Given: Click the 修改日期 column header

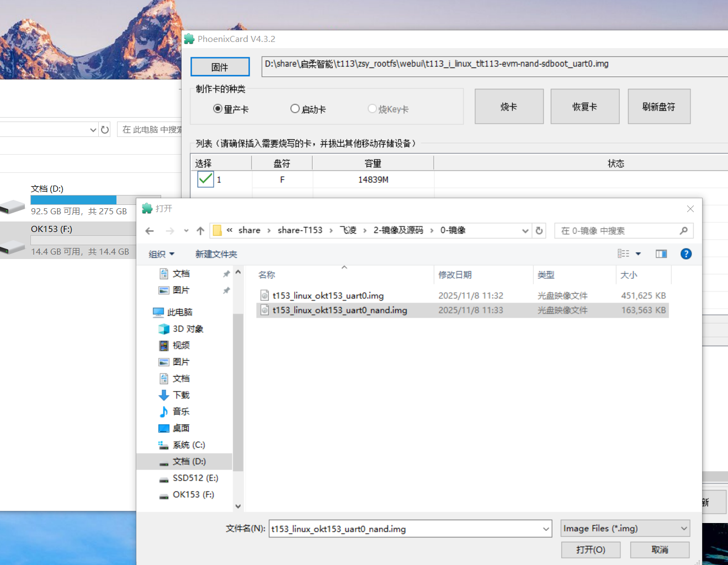Looking at the screenshot, I should (x=484, y=275).
